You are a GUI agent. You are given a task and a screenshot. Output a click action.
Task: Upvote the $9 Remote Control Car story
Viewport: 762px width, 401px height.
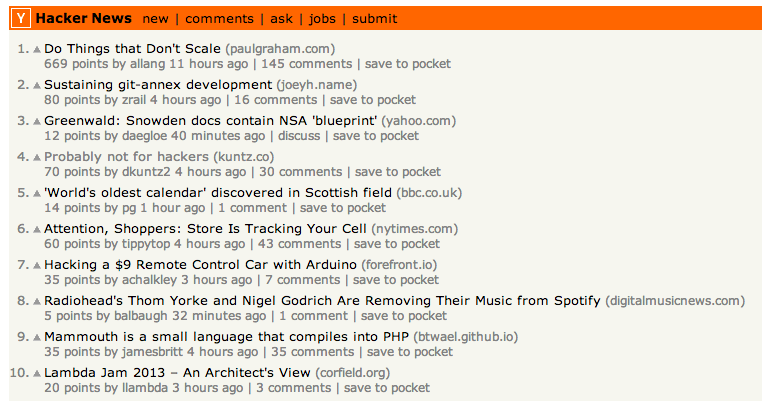click(x=37, y=265)
